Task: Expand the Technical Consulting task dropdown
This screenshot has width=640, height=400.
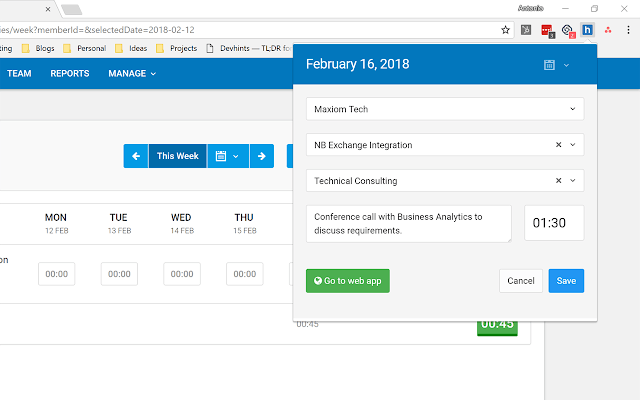Action: (x=573, y=180)
